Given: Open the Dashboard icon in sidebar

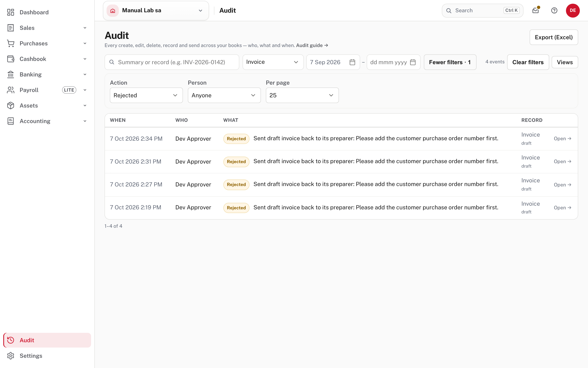Looking at the screenshot, I should click(11, 12).
